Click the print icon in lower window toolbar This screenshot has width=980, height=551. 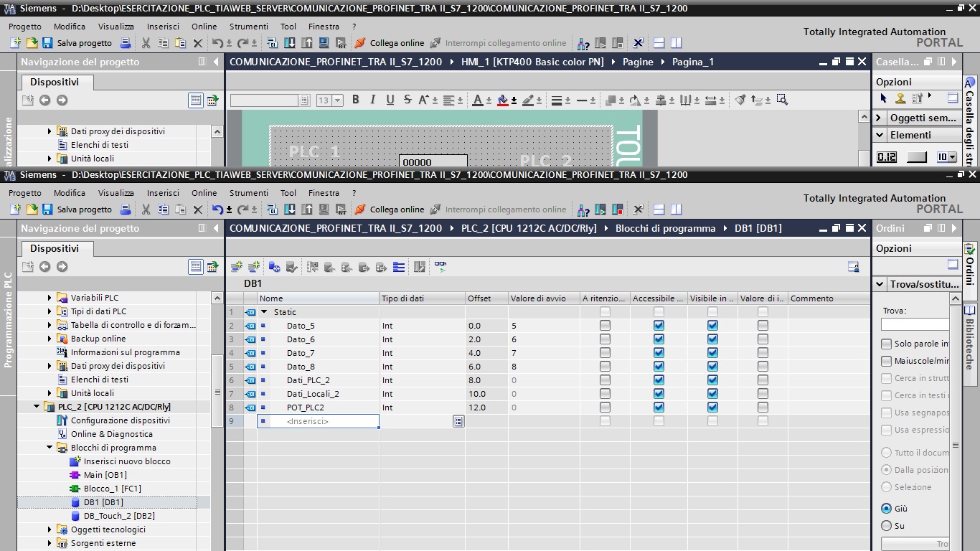point(126,209)
